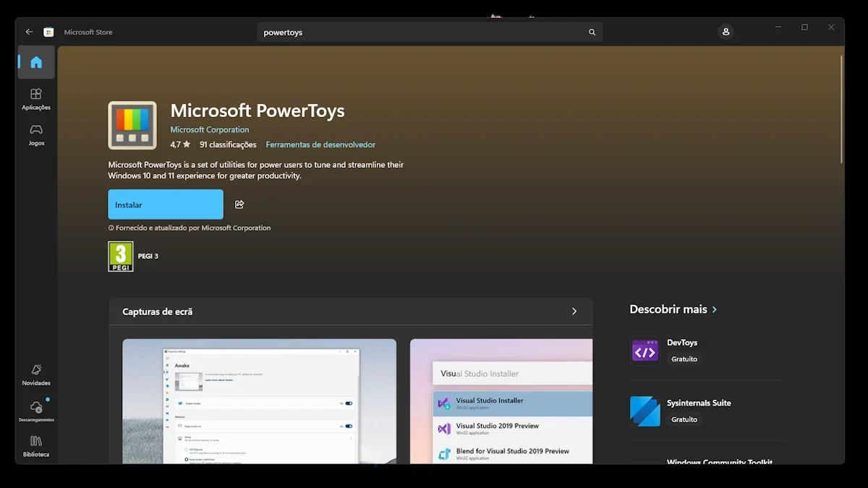The image size is (868, 488).
Task: Open Biblioteca in the sidebar
Action: tap(36, 446)
